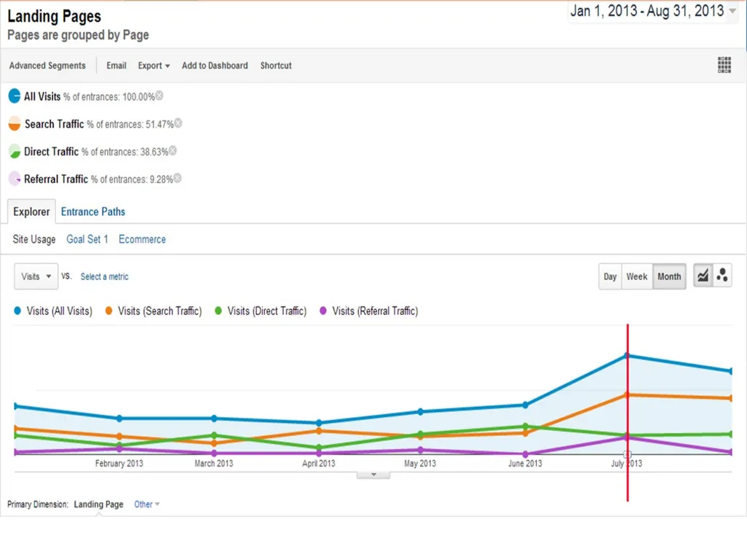Click the Select a metric link
This screenshot has width=747, height=560.
104,276
